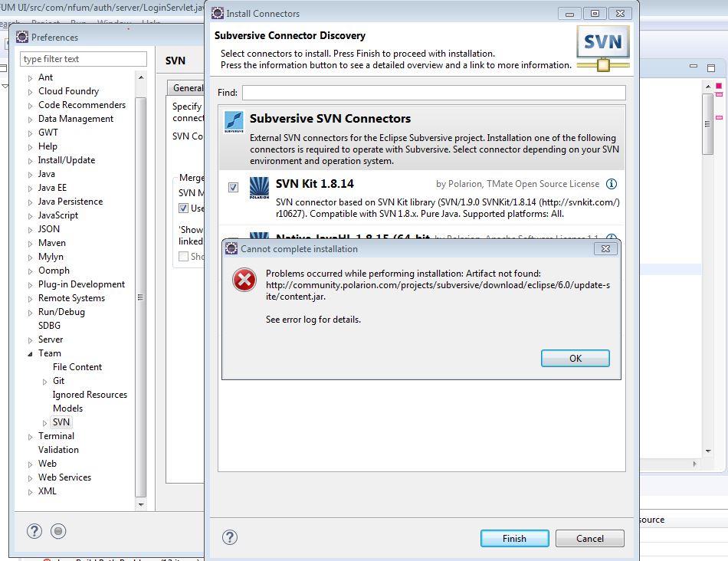Toggle the 'Use' merge checkbox in SVN preferences

point(183,208)
